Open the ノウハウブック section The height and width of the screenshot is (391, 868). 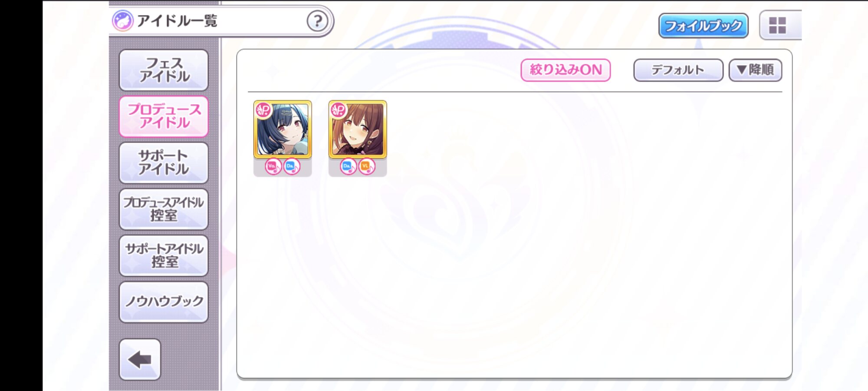click(164, 302)
